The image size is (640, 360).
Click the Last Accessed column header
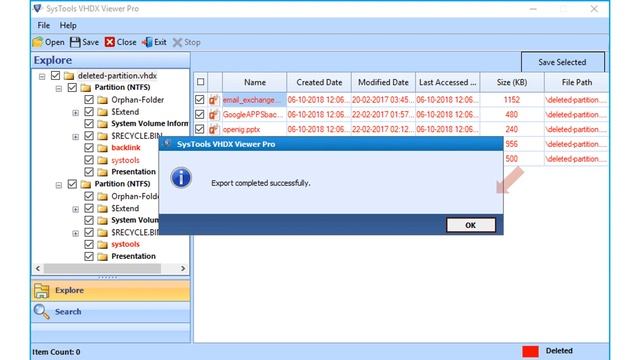[x=448, y=82]
